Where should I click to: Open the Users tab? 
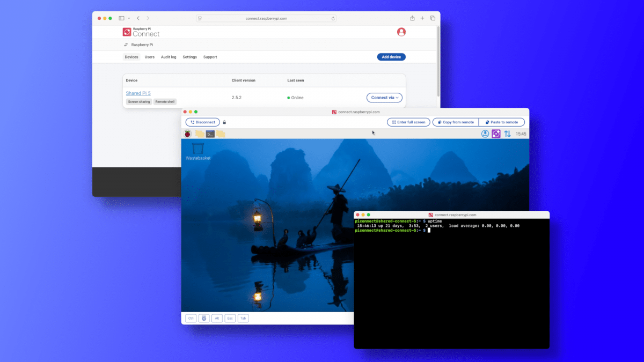150,57
